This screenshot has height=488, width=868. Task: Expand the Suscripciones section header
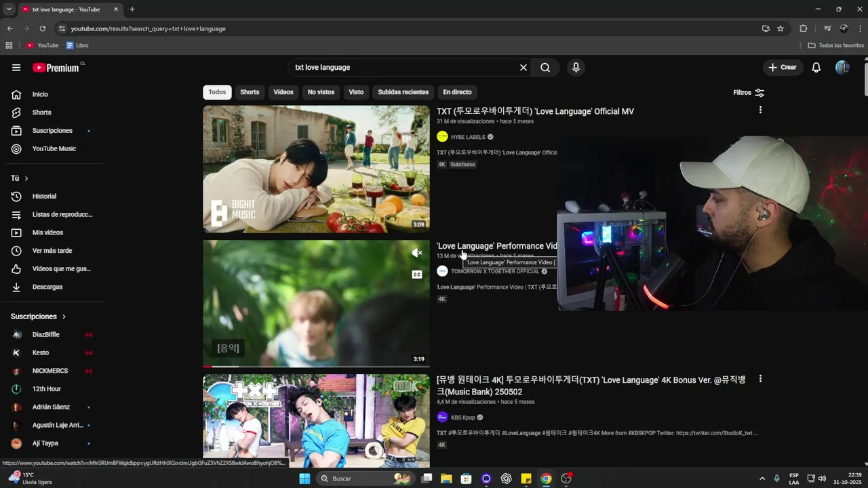point(39,317)
